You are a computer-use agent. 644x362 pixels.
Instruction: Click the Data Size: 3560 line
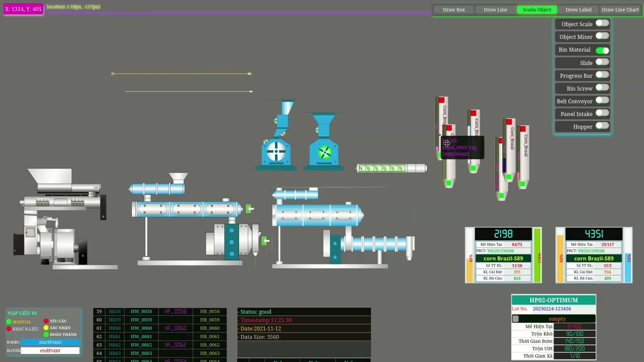coord(304,337)
